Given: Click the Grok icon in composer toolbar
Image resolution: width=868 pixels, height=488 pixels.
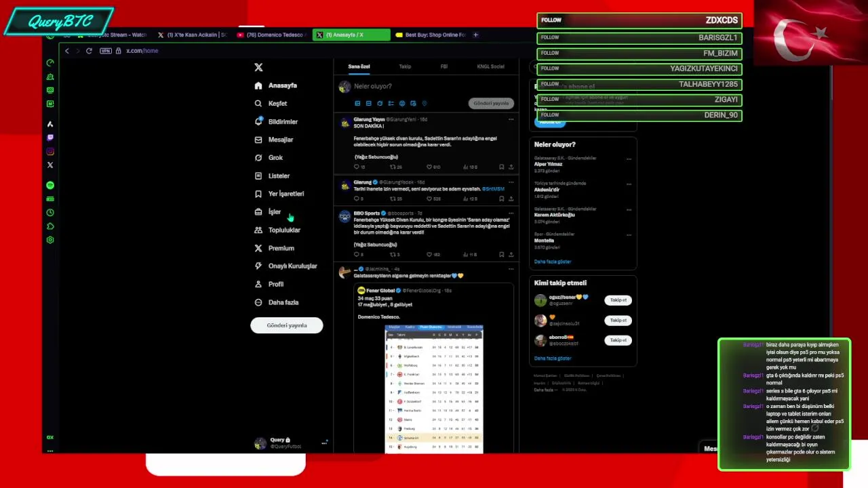Looking at the screenshot, I should point(380,104).
